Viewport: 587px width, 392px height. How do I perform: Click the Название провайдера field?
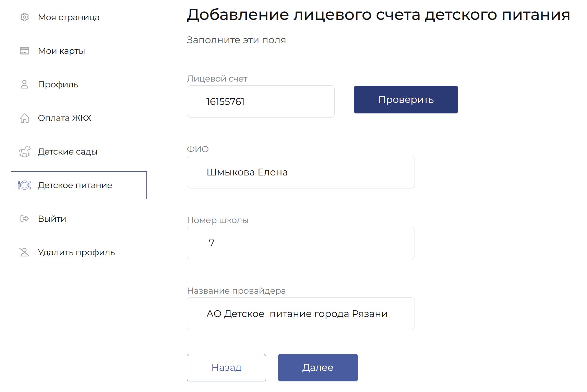pyautogui.click(x=301, y=314)
